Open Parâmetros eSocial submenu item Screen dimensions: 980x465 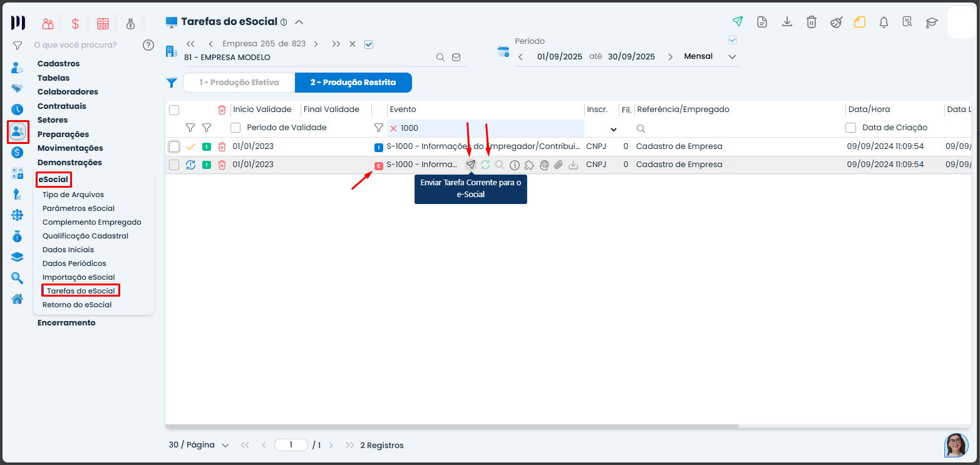click(x=78, y=208)
